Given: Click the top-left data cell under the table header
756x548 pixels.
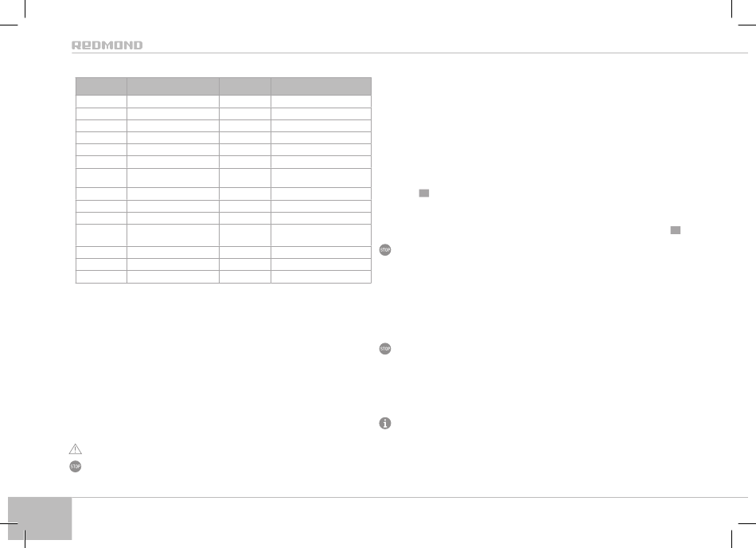Looking at the screenshot, I should [101, 101].
